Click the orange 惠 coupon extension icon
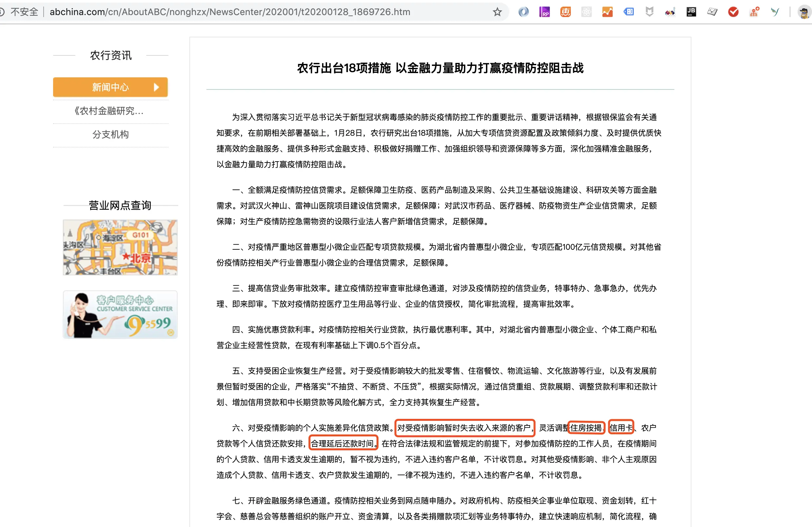812x527 pixels. 565,12
